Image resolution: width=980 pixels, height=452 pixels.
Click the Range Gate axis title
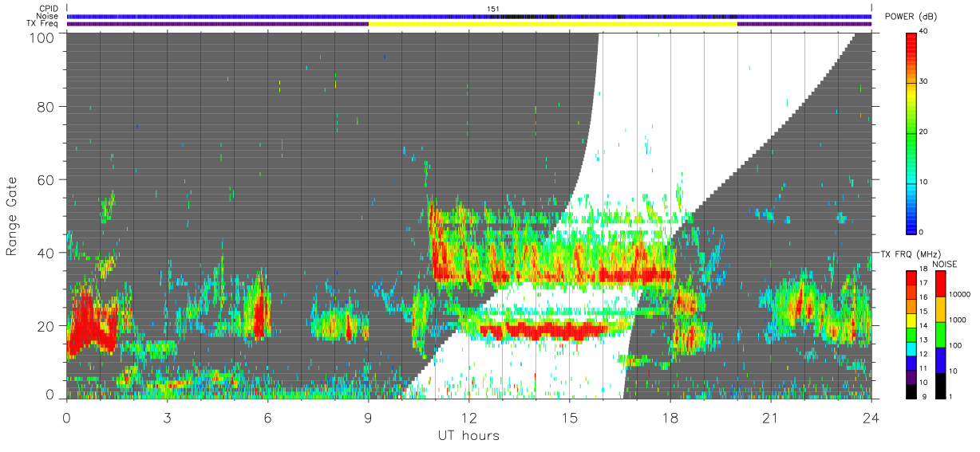coord(12,216)
